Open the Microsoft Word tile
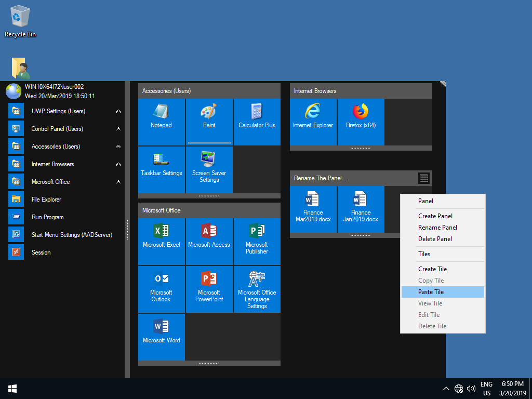 (x=161, y=337)
